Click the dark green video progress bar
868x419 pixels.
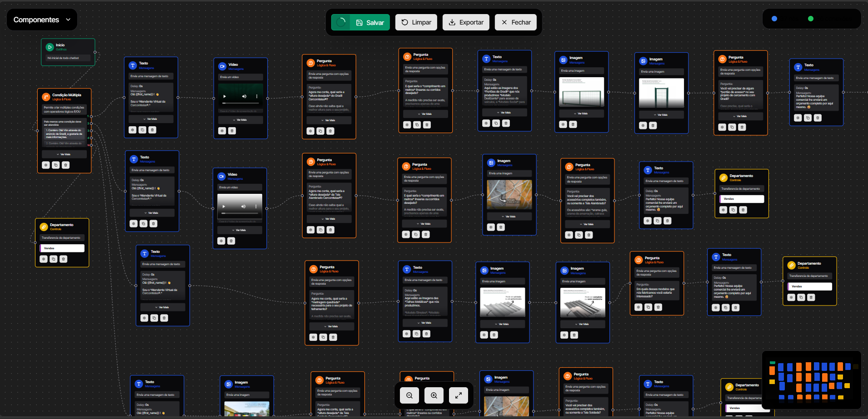tap(240, 103)
